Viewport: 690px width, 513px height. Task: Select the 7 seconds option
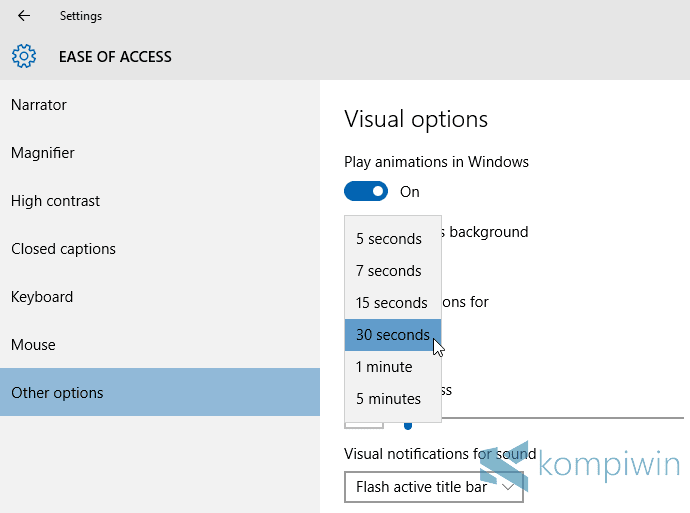tap(389, 271)
